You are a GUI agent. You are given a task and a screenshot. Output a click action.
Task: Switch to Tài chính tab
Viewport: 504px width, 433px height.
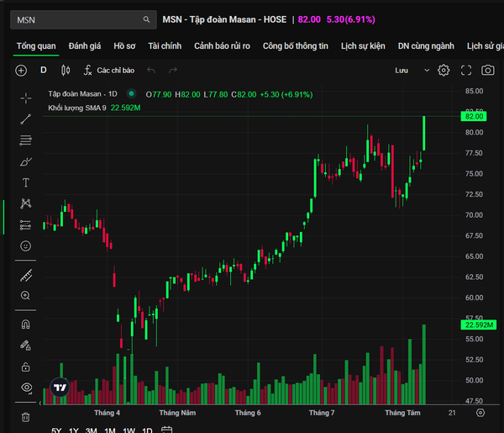tap(165, 46)
